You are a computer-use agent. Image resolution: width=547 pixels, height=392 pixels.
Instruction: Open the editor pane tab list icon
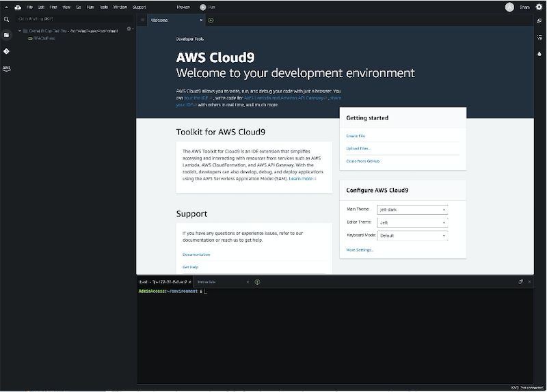(x=142, y=20)
